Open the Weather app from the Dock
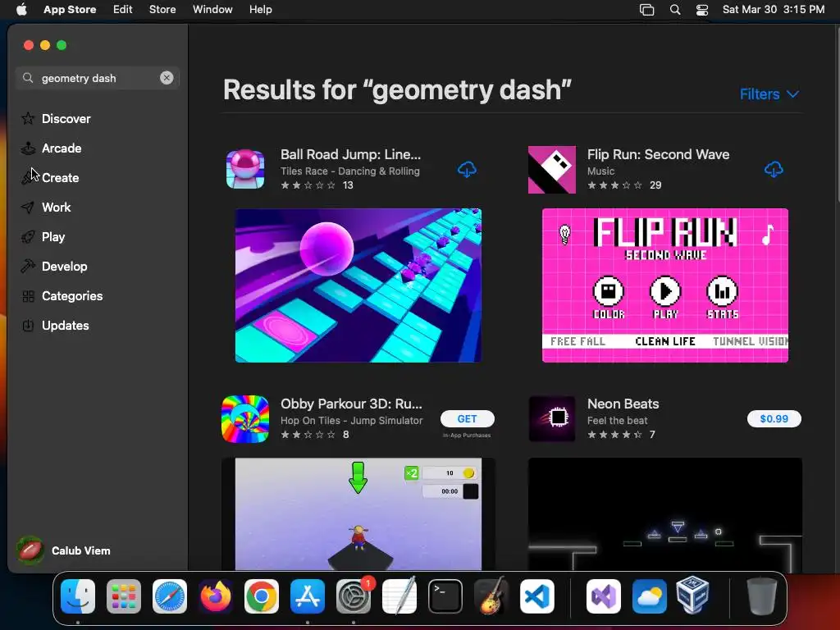 (650, 596)
